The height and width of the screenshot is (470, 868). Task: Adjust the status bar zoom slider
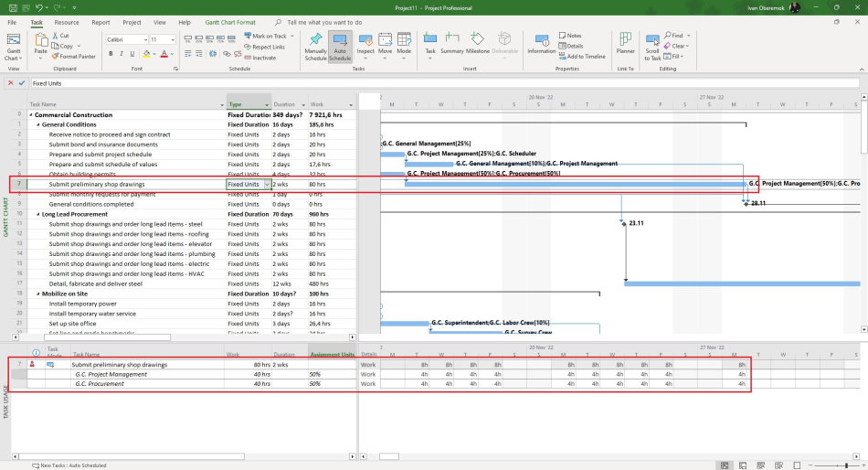(x=846, y=465)
